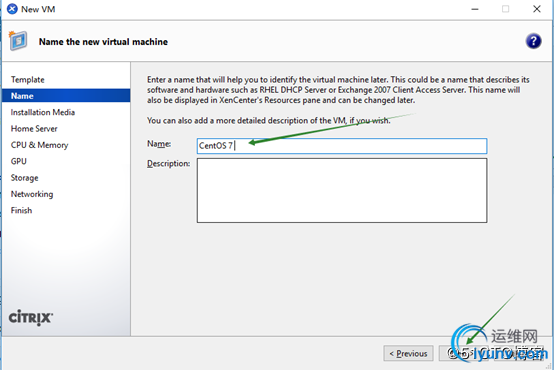Click the 'Description:' field label
Viewport: 554px width, 370px height.
[169, 164]
